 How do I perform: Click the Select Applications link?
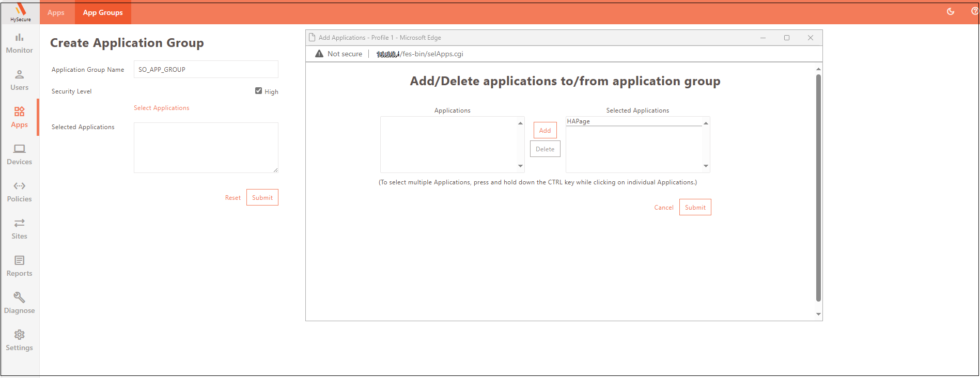tap(161, 108)
